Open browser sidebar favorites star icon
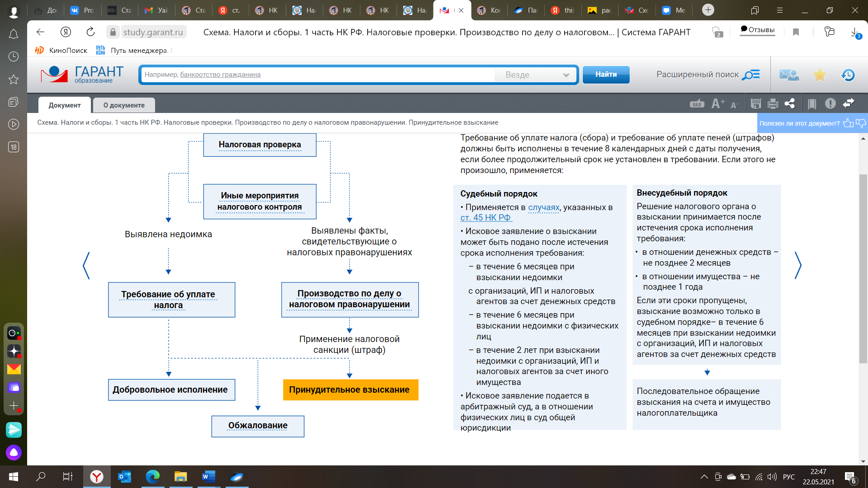Viewport: 868px width, 488px height. click(14, 80)
